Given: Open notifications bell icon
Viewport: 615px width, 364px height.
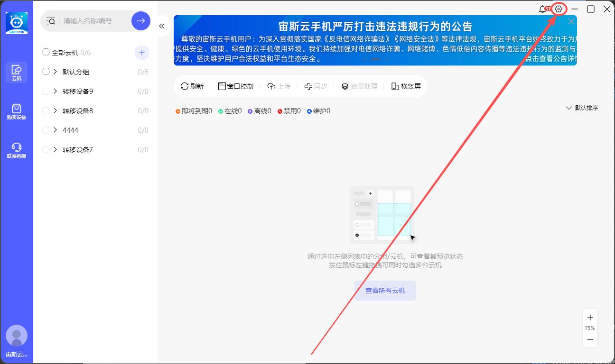Looking at the screenshot, I should pos(542,9).
